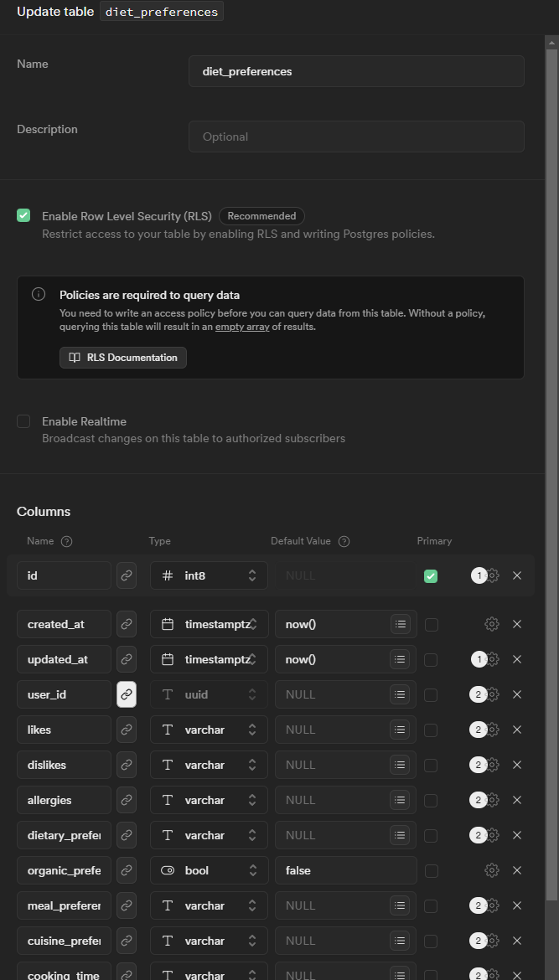The image size is (559, 980).
Task: Expand the bool type dropdown for organic_prefe
Action: click(x=208, y=869)
